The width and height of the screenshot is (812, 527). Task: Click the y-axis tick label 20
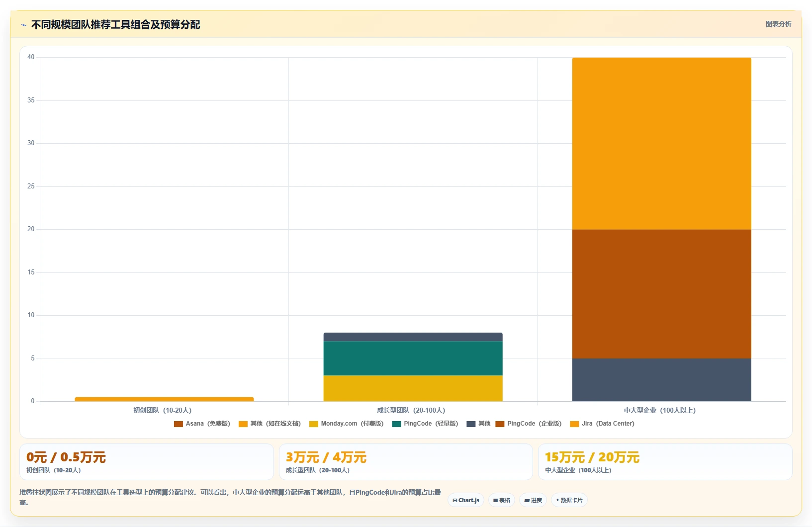coord(31,229)
